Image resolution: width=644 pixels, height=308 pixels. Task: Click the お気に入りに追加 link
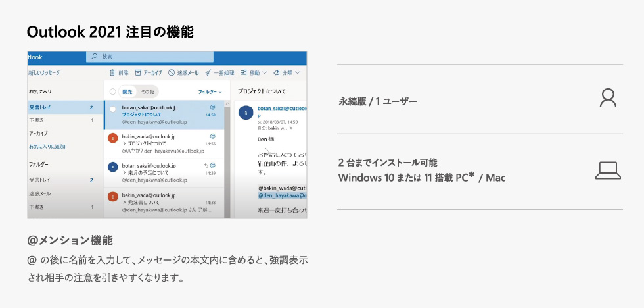[47, 146]
